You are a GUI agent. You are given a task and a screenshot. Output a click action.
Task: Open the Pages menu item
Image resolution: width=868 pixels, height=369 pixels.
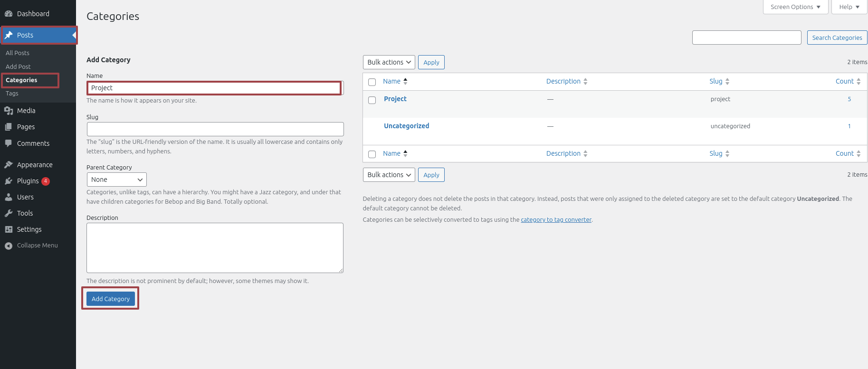(x=38, y=127)
